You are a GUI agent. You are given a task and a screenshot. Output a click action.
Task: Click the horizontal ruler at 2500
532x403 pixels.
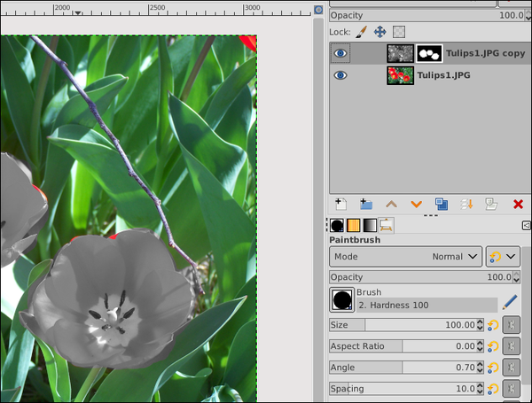click(x=157, y=10)
